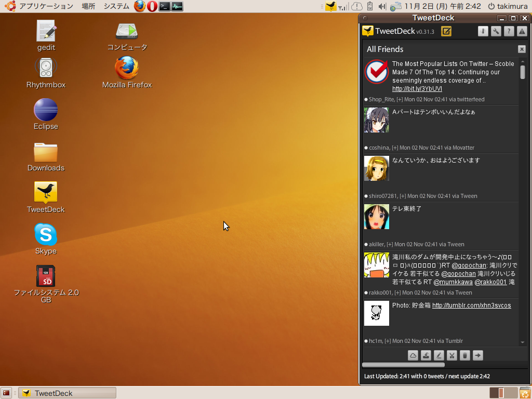Screen dimensions: 532x399
Task: Click the show desktop button in bottom panel
Action: [x=6, y=393]
